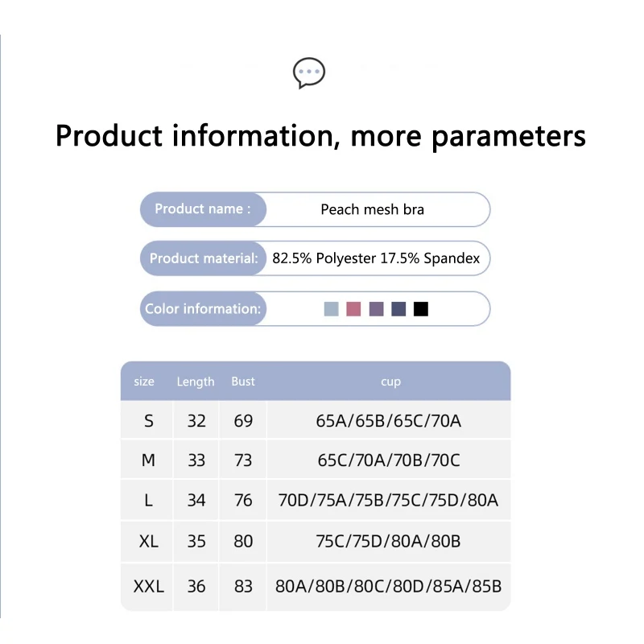Image resolution: width=644 pixels, height=644 pixels.
Task: Select the black color swatch
Action: pos(420,309)
